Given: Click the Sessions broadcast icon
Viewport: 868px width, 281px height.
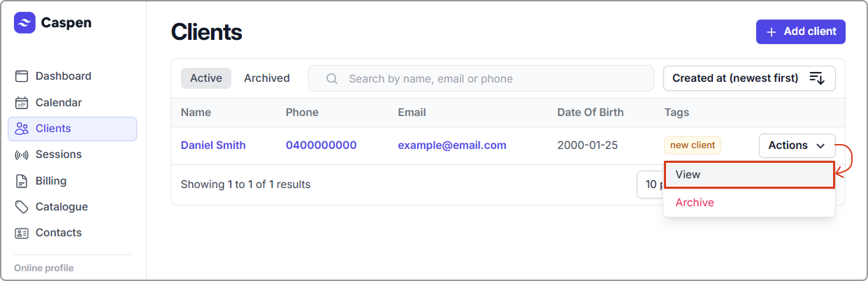Looking at the screenshot, I should 22,154.
